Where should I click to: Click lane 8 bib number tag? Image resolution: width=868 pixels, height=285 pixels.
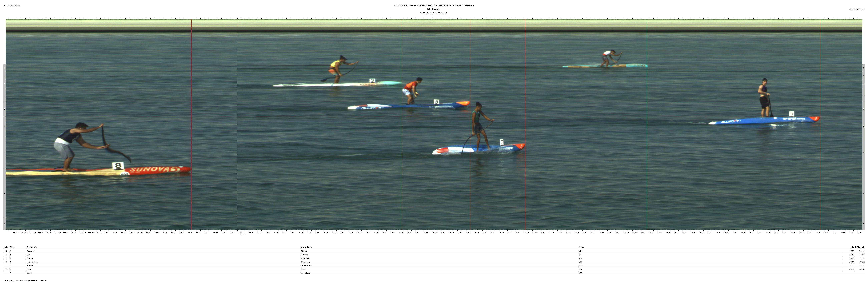(x=118, y=165)
